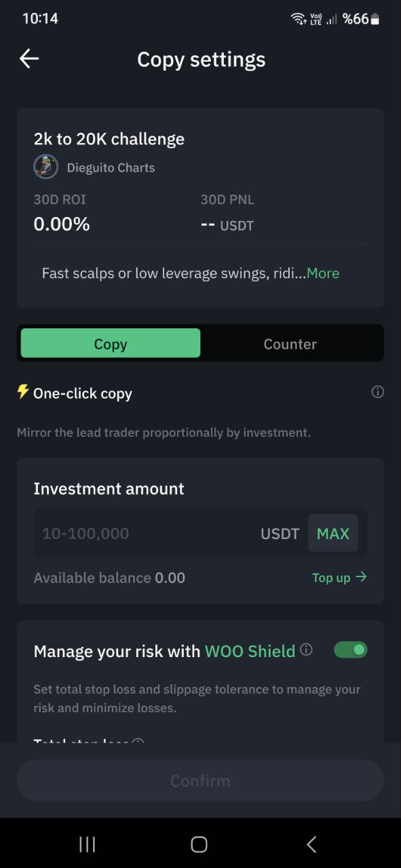The height and width of the screenshot is (868, 401).
Task: Tap the Android recent apps icon
Action: point(88,844)
